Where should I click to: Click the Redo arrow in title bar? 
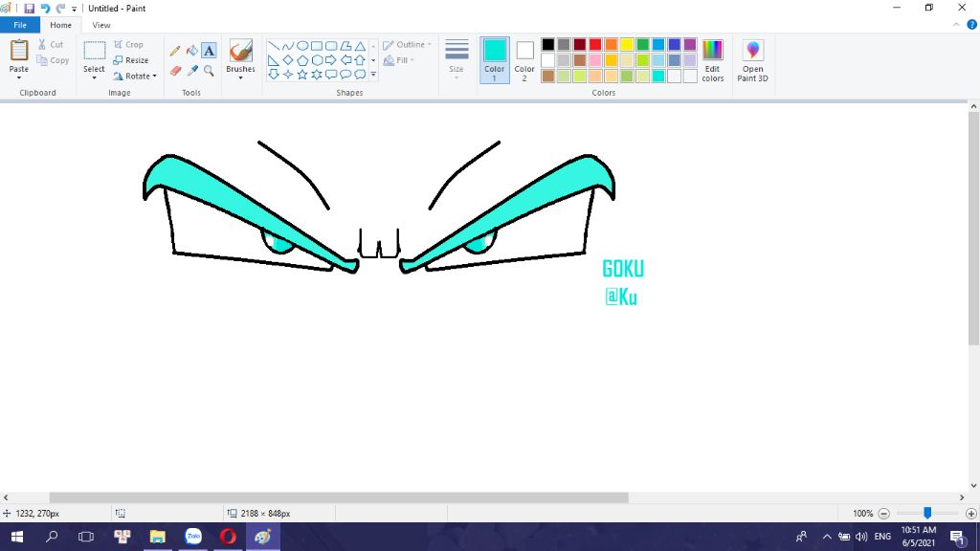60,9
